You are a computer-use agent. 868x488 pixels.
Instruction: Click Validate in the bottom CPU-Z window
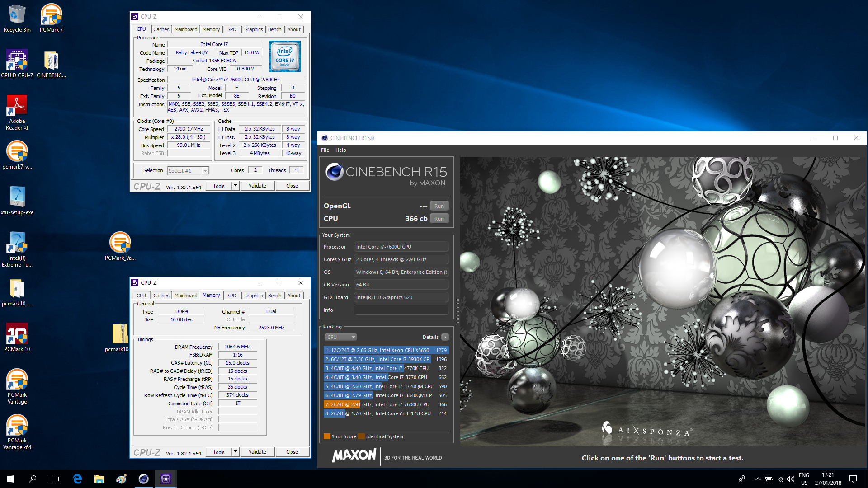click(257, 452)
